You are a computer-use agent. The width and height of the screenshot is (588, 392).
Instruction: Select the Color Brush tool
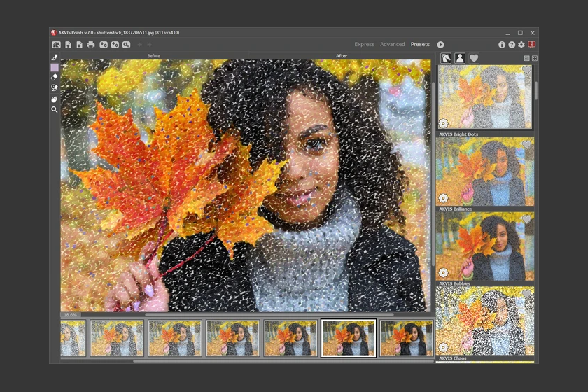(55, 57)
